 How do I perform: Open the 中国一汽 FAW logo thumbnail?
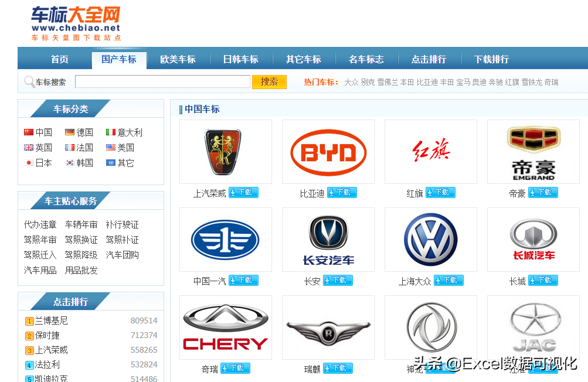click(x=226, y=240)
